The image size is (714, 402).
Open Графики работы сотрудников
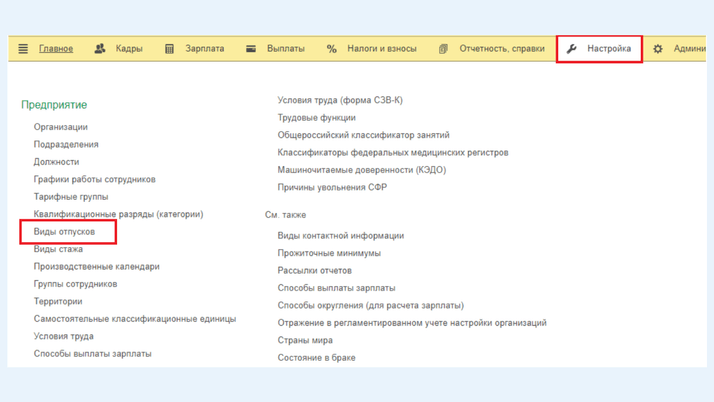click(x=95, y=179)
